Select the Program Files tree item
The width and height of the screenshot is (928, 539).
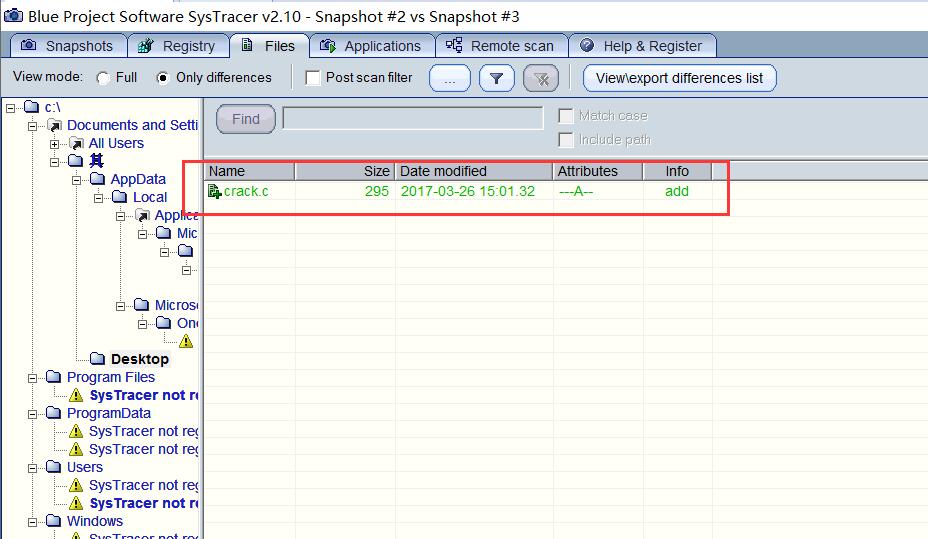pyautogui.click(x=111, y=377)
